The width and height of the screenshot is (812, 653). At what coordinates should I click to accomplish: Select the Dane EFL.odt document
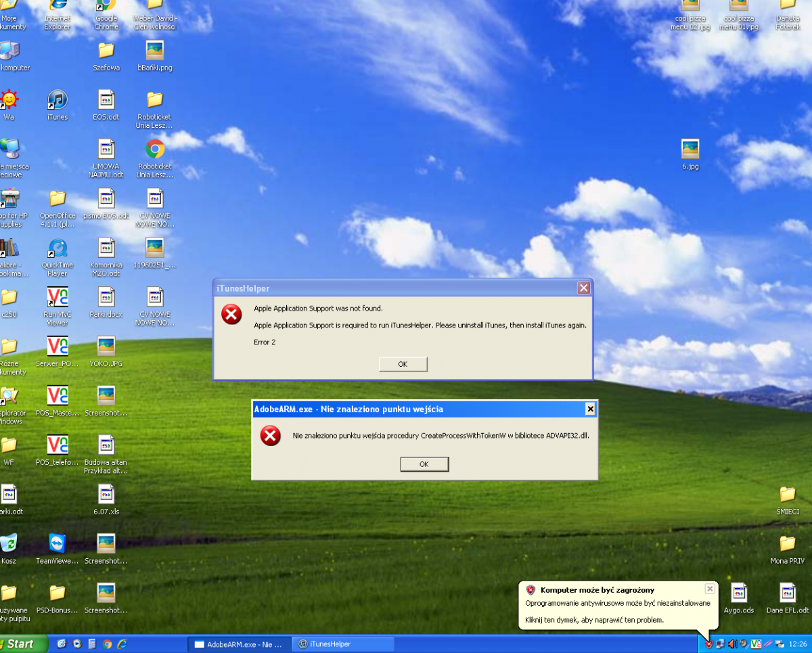pyautogui.click(x=788, y=599)
